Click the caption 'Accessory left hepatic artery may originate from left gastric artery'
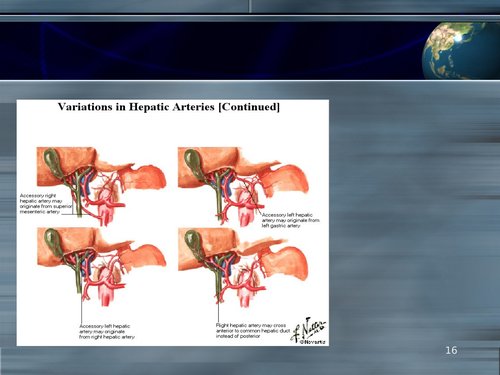 (x=290, y=220)
